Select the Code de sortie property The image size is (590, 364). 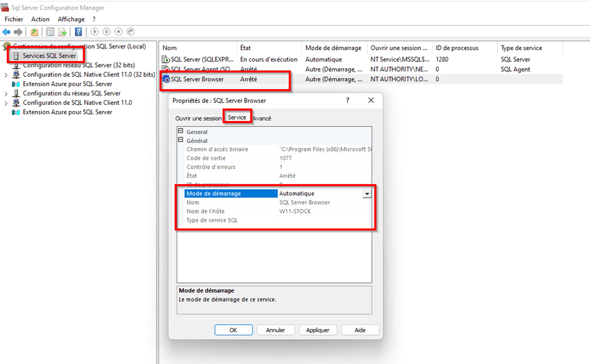coord(206,158)
